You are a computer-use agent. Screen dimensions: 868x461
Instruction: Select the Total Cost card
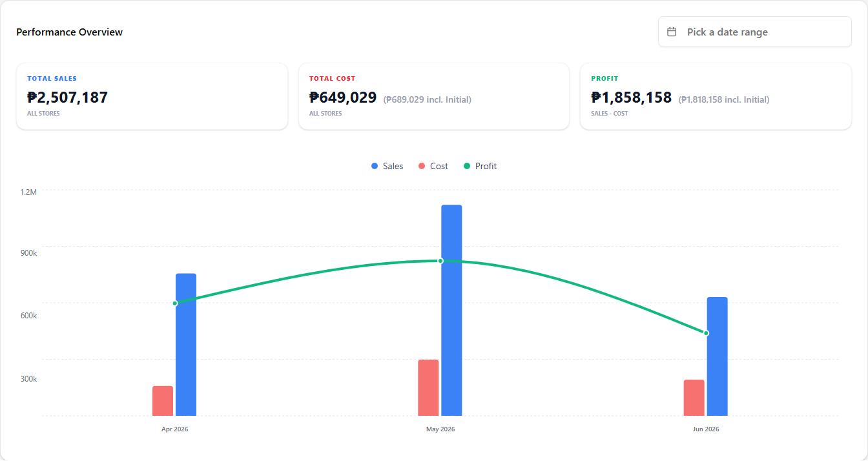point(434,96)
